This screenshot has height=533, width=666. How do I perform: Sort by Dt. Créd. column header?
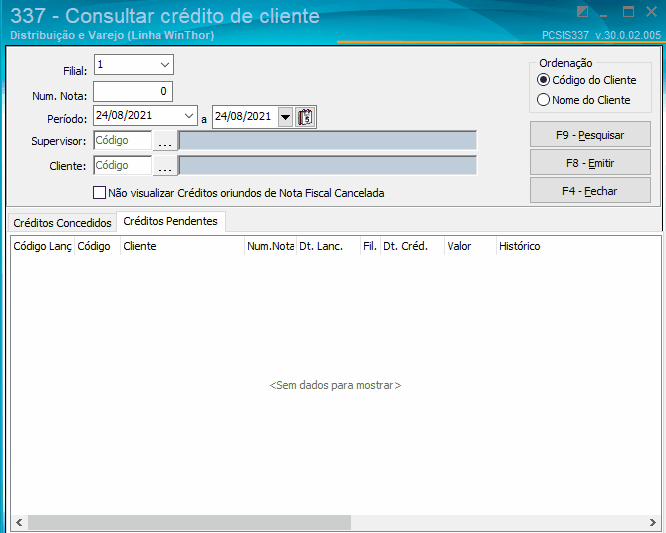click(412, 246)
